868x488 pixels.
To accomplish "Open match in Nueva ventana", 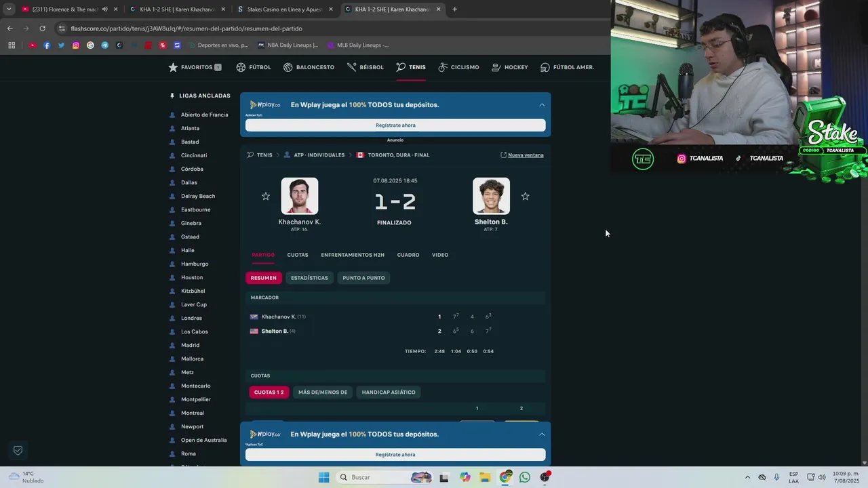I will tap(522, 155).
